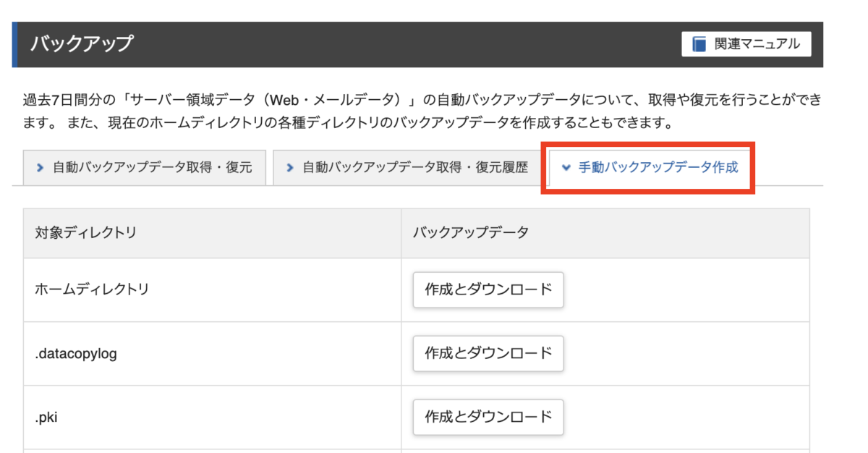Click the arrow icon on 自動バックアップデータ取得・復元 tab
This screenshot has height=453, width=868.
click(x=40, y=168)
